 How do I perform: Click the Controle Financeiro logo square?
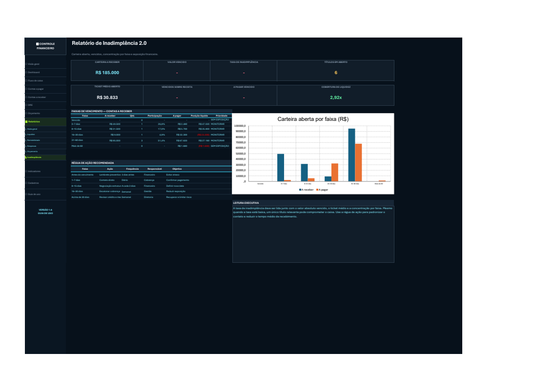[x=37, y=44]
